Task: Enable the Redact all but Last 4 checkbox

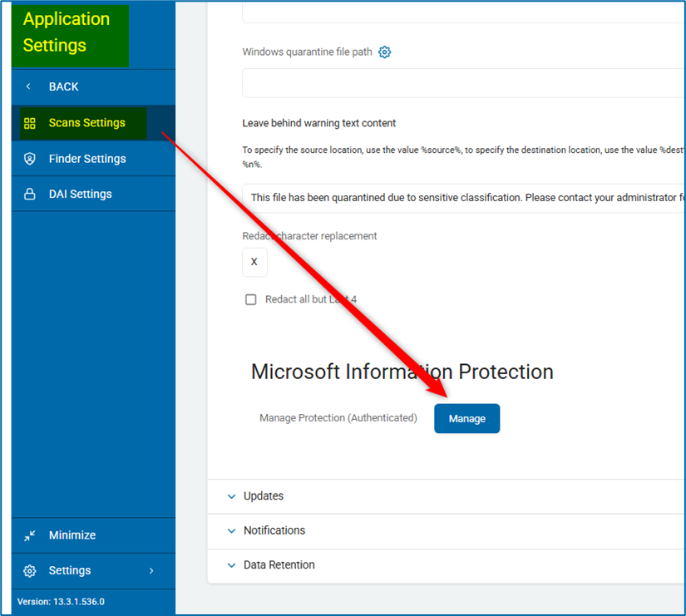Action: (x=250, y=300)
